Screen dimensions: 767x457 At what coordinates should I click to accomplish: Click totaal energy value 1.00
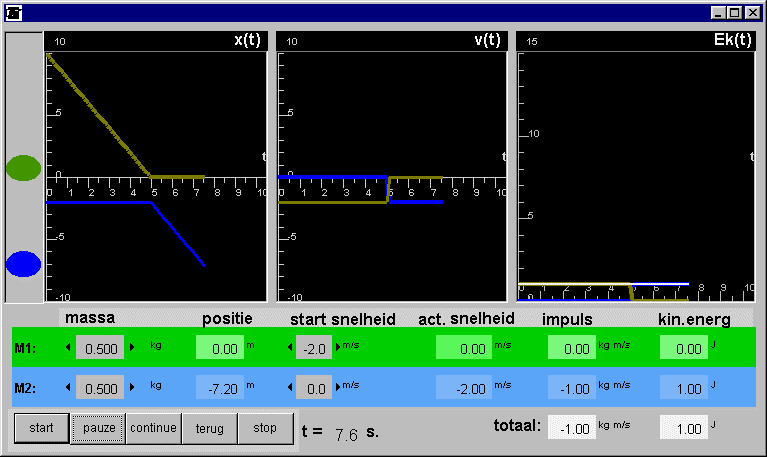pos(684,427)
